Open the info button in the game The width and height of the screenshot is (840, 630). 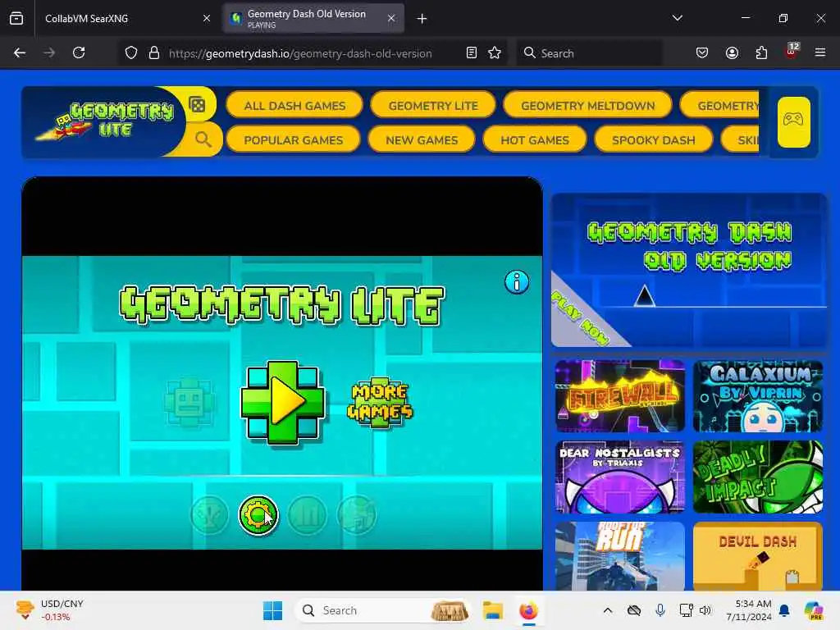pos(517,282)
